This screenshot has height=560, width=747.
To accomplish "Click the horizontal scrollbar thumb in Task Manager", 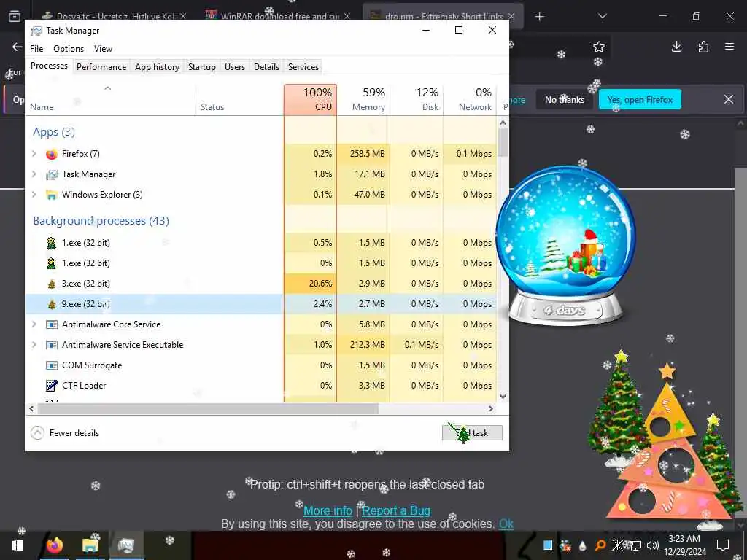I will pyautogui.click(x=208, y=408).
